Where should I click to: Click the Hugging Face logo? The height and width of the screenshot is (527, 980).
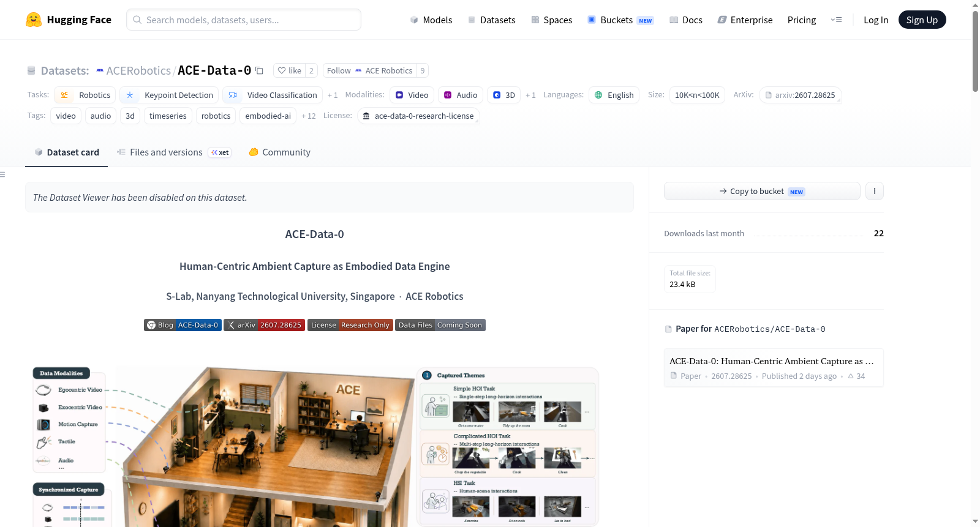pyautogui.click(x=69, y=20)
